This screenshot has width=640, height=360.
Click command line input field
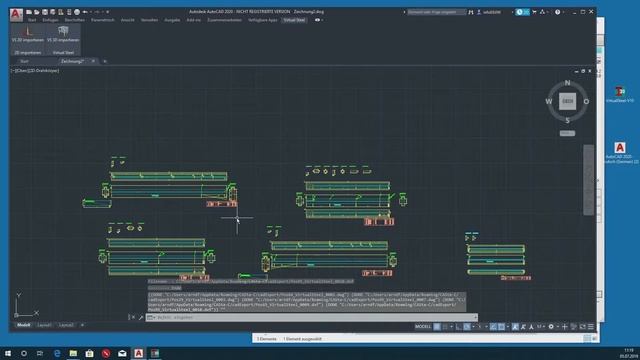[312, 317]
